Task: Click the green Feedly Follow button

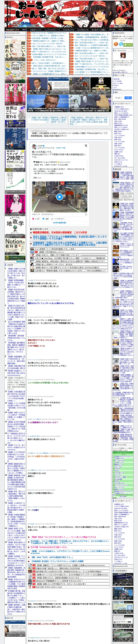Action: (x=128, y=45)
